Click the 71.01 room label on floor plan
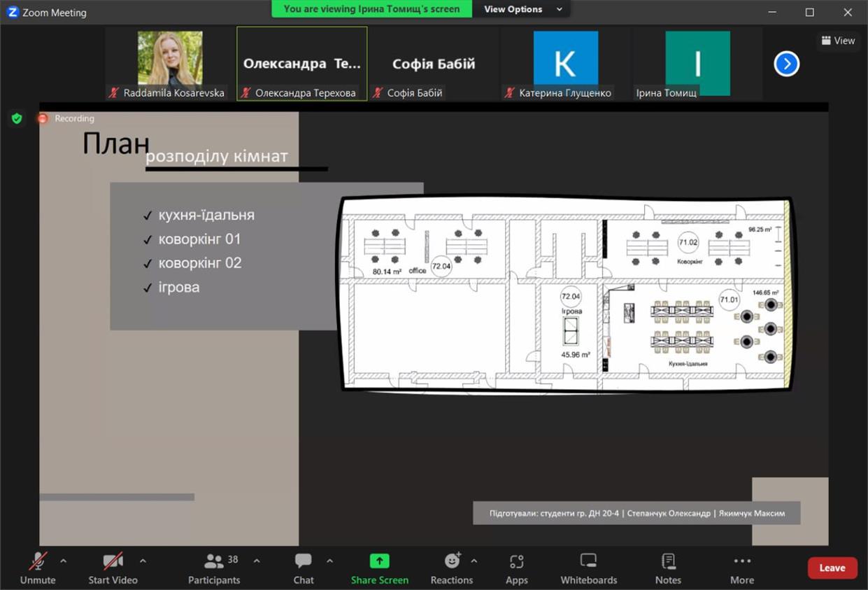Viewport: 868px width, 590px height. coord(729,300)
